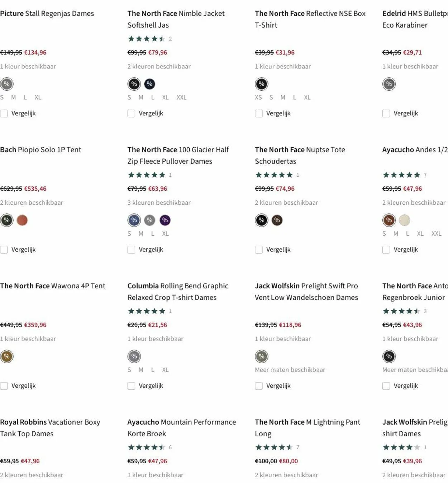Select olive swatch for Wawona 4P Tent
This screenshot has width=448, height=483.
[6, 356]
